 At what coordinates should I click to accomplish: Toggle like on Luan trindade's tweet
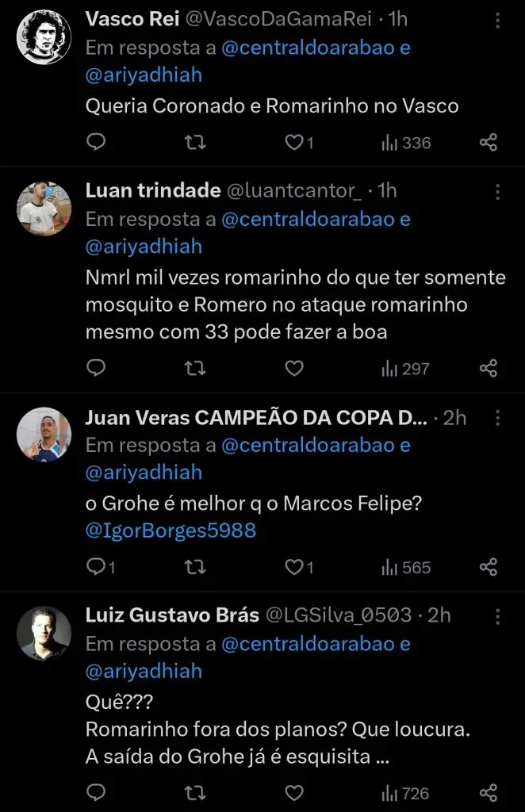(293, 368)
